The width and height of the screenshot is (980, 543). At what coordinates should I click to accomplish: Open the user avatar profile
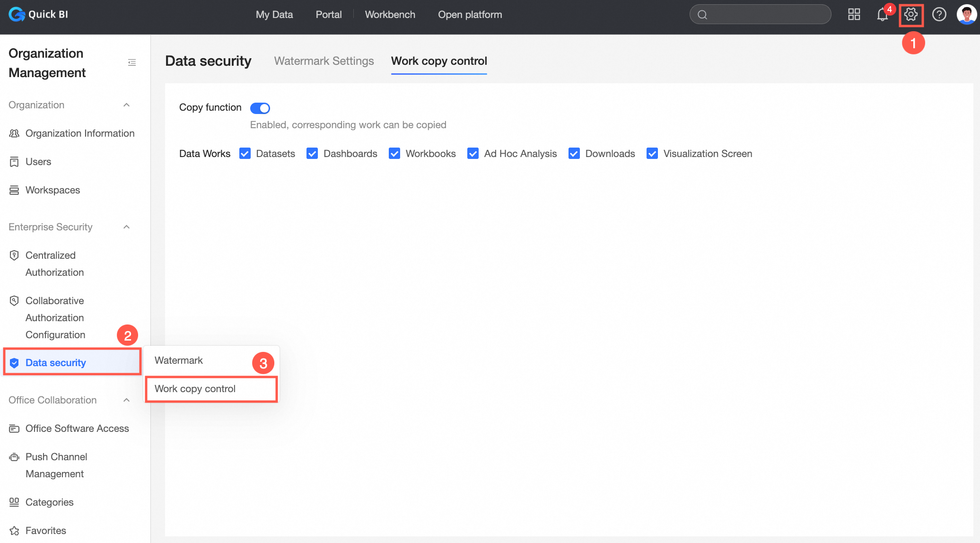click(x=966, y=15)
